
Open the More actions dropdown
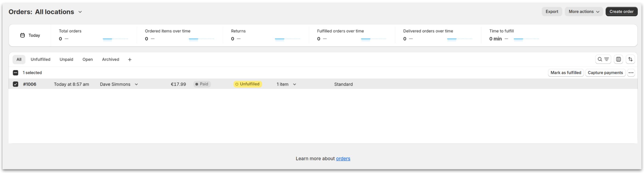tap(584, 11)
